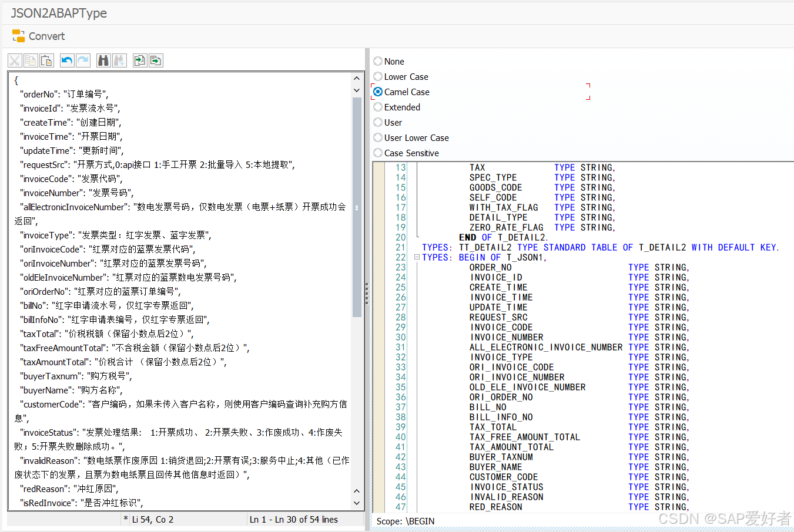794x532 pixels.
Task: Redo the last change via the redo icon
Action: point(82,60)
